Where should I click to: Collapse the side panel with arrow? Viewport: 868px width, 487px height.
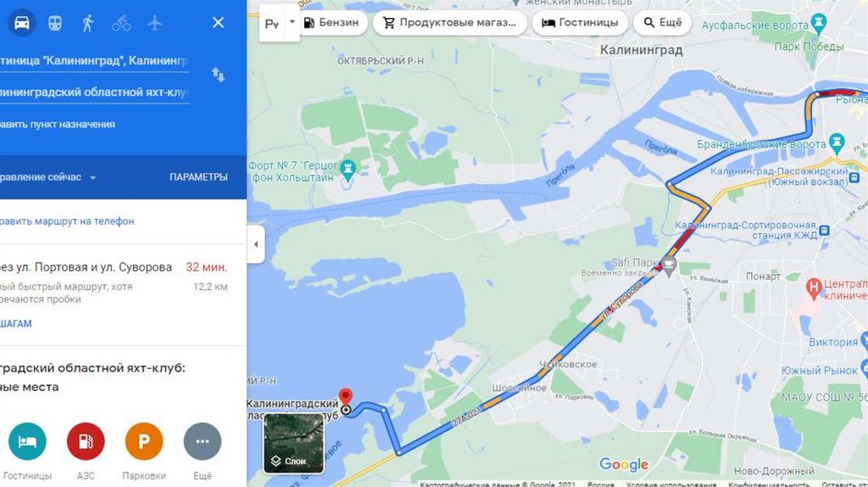pyautogui.click(x=256, y=243)
